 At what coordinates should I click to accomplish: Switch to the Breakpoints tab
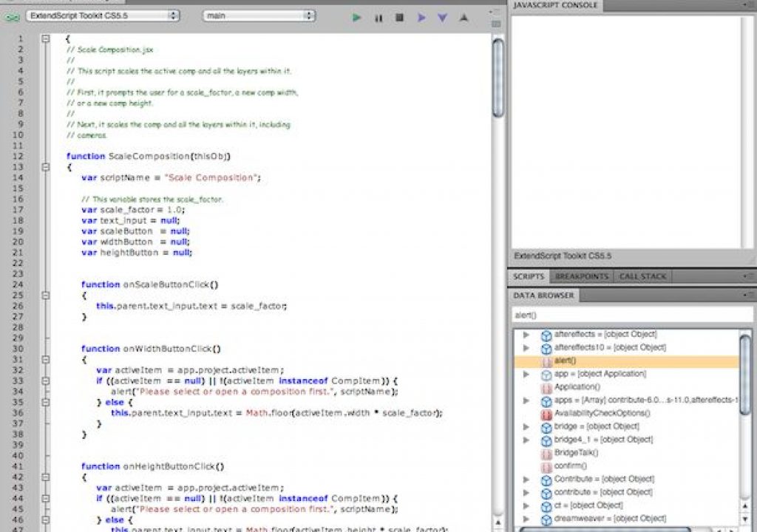(581, 276)
